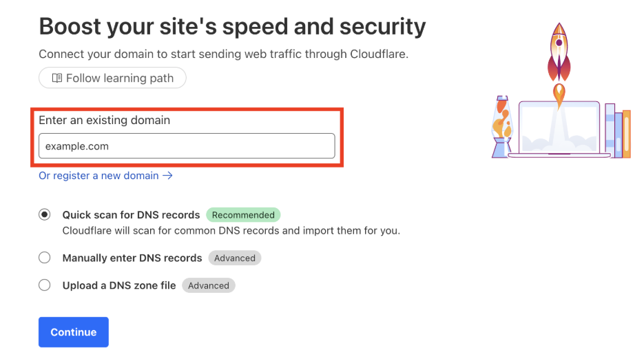Click the green Recommended badge
The height and width of the screenshot is (357, 644).
point(243,215)
